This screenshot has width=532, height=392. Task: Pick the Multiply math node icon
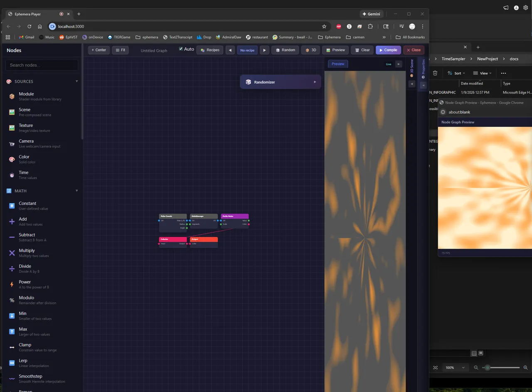click(12, 253)
